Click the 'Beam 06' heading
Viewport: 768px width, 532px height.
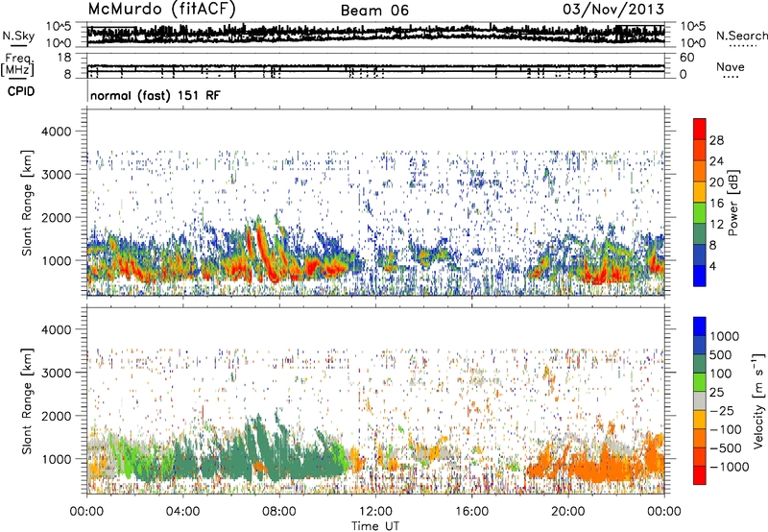tap(374, 11)
